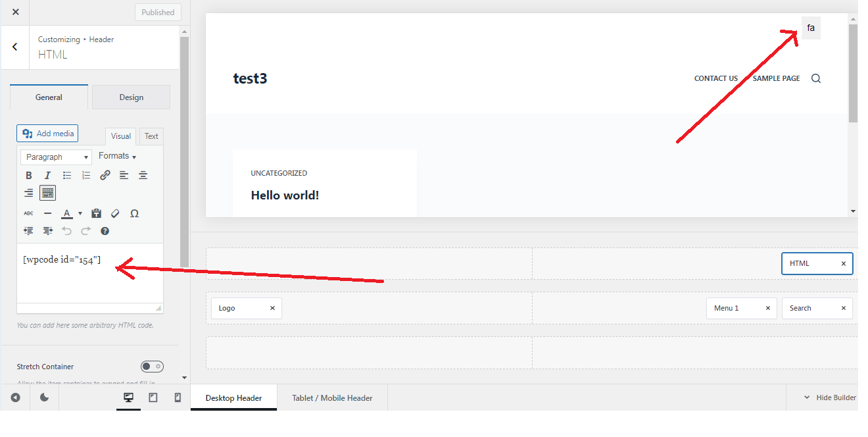Screen dimensions: 868x437
Task: Clear formatting with the eraser icon
Action: click(x=115, y=213)
